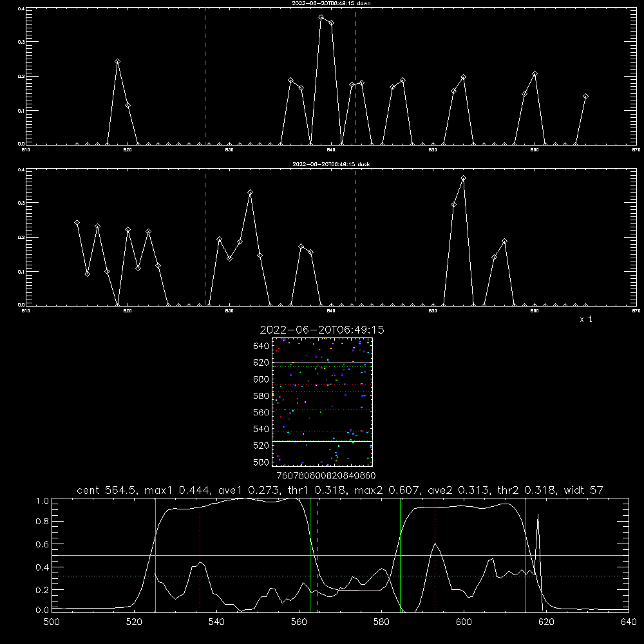Click the dusk plot diamond peak near 857
Screen dimensions: 644x644
(x=504, y=241)
